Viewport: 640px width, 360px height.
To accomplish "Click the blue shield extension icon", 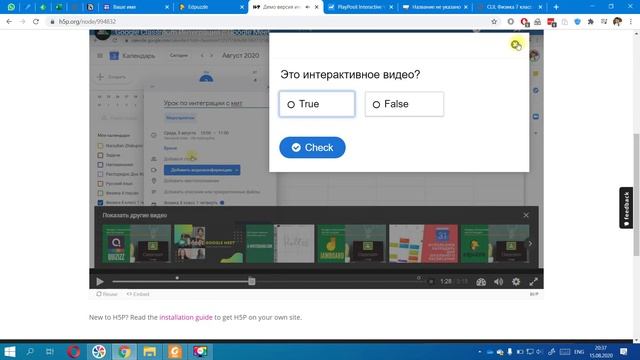I will click(577, 22).
